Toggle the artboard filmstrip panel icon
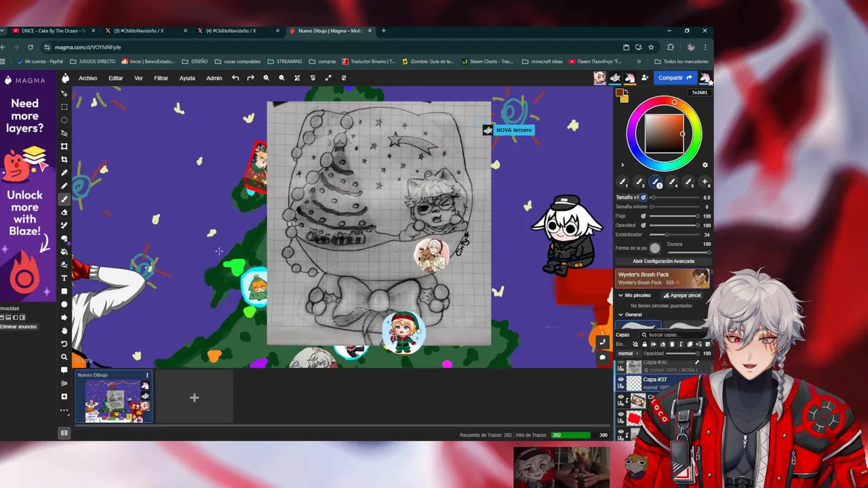The height and width of the screenshot is (488, 868). coord(64,432)
